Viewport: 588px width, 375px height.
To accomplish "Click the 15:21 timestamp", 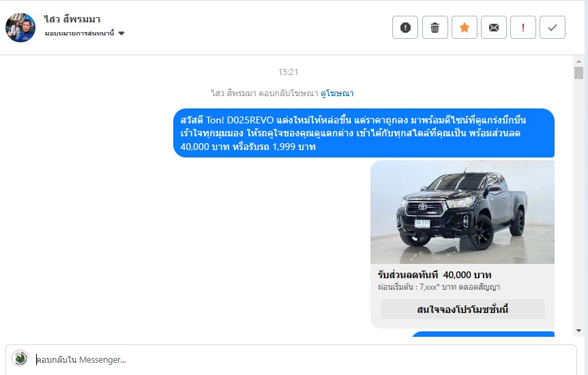I will click(x=288, y=72).
